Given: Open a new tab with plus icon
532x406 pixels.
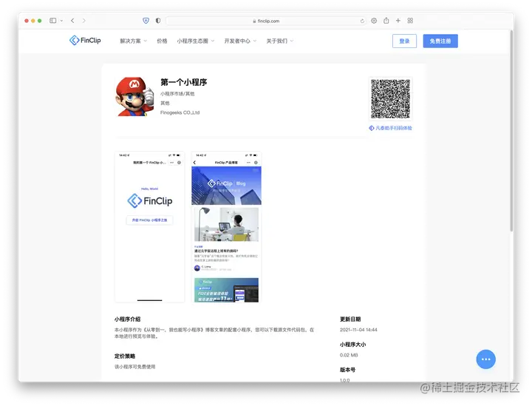Looking at the screenshot, I should click(398, 21).
